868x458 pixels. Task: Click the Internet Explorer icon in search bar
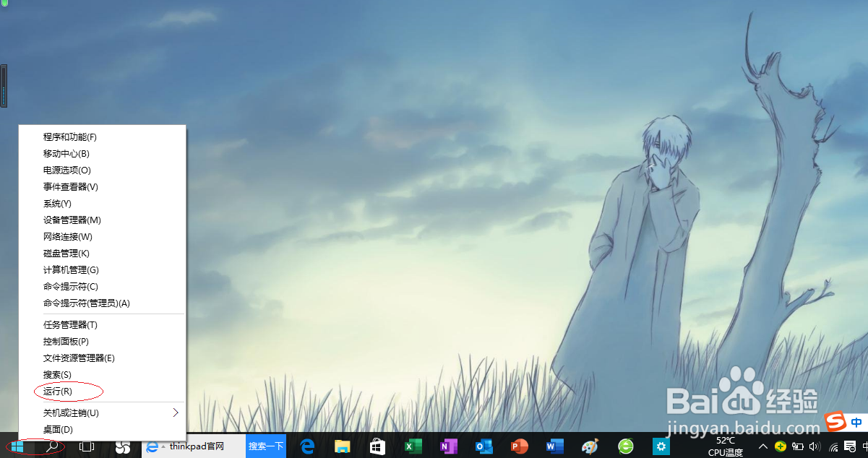point(152,447)
